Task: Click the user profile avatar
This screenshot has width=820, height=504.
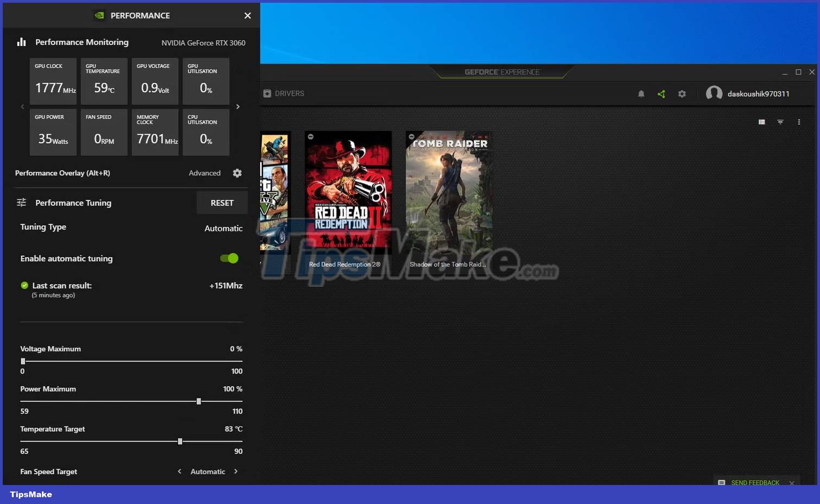Action: click(x=714, y=93)
